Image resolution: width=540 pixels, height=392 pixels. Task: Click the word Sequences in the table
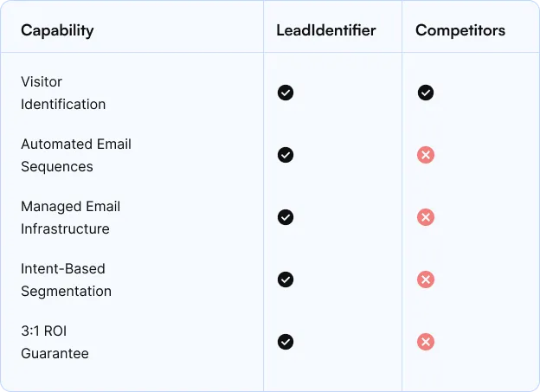point(57,167)
